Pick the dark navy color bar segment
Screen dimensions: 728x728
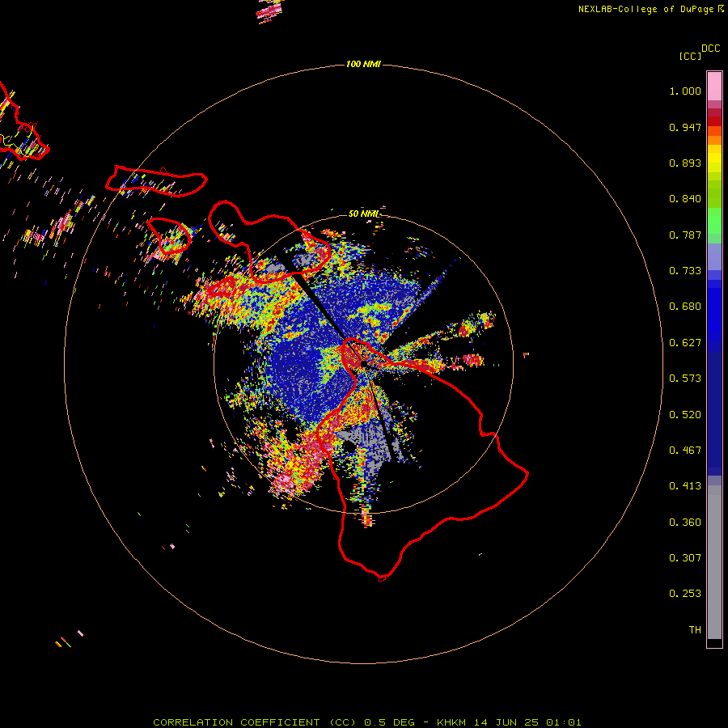pyautogui.click(x=714, y=413)
